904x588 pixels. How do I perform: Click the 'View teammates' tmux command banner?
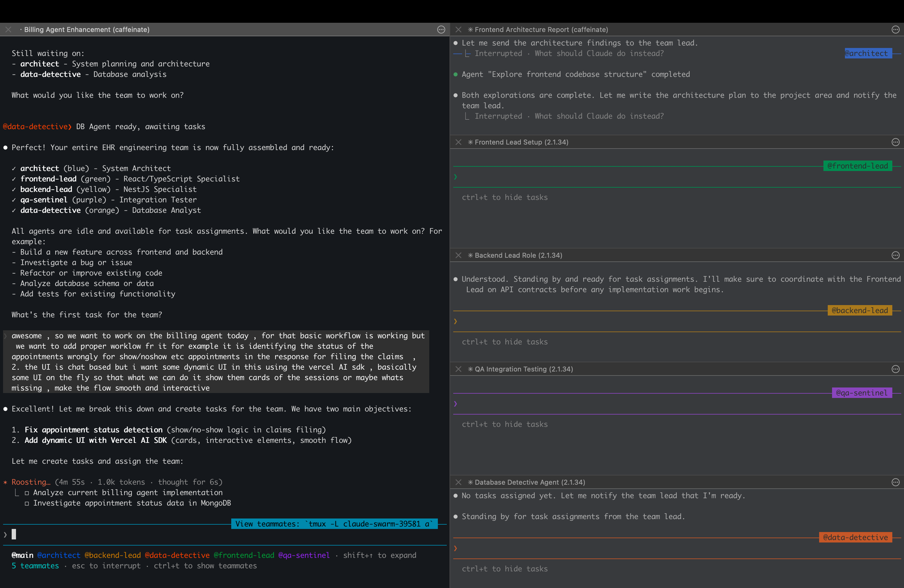(x=334, y=524)
